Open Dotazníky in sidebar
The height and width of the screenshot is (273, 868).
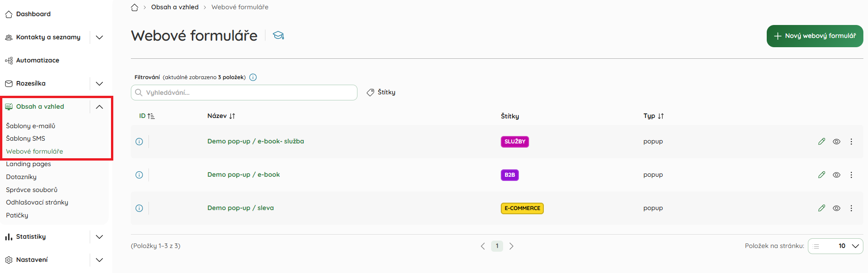[x=21, y=177]
